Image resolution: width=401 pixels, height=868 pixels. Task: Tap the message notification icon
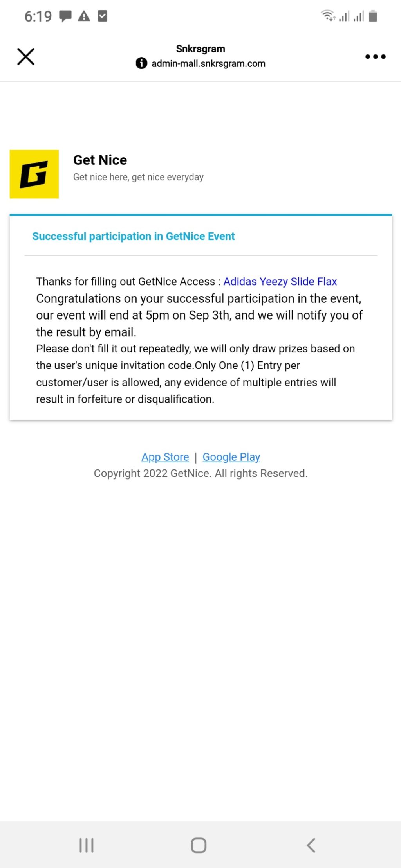pos(65,16)
